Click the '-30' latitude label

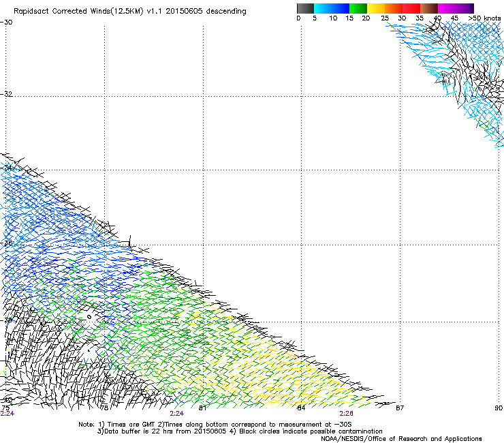(x=6, y=22)
